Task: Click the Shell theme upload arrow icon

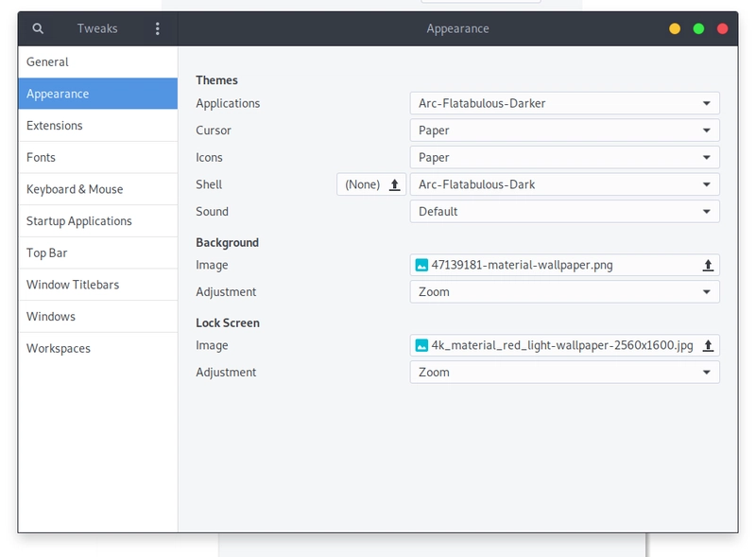Action: tap(394, 184)
